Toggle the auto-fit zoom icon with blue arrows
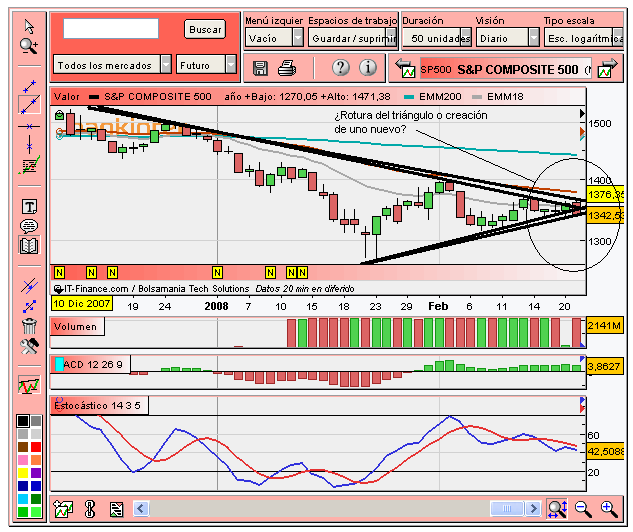Image resolution: width=633 pixels, height=532 pixels. 557,509
